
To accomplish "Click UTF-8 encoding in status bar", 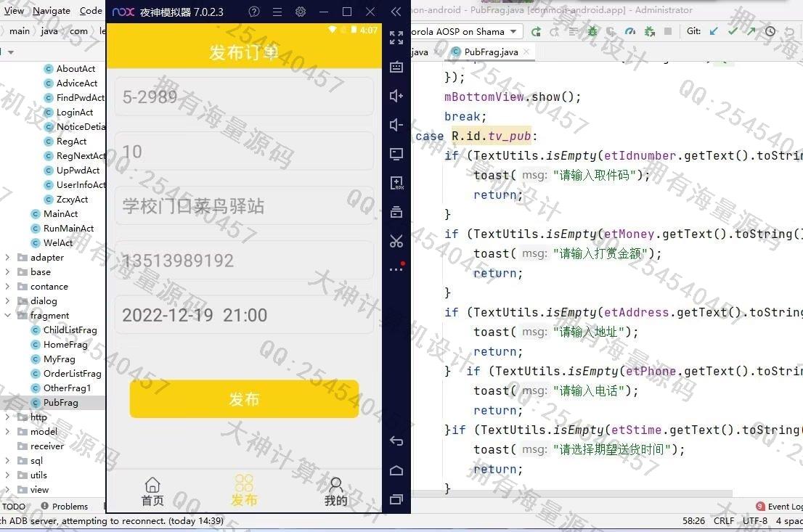I will pyautogui.click(x=755, y=520).
